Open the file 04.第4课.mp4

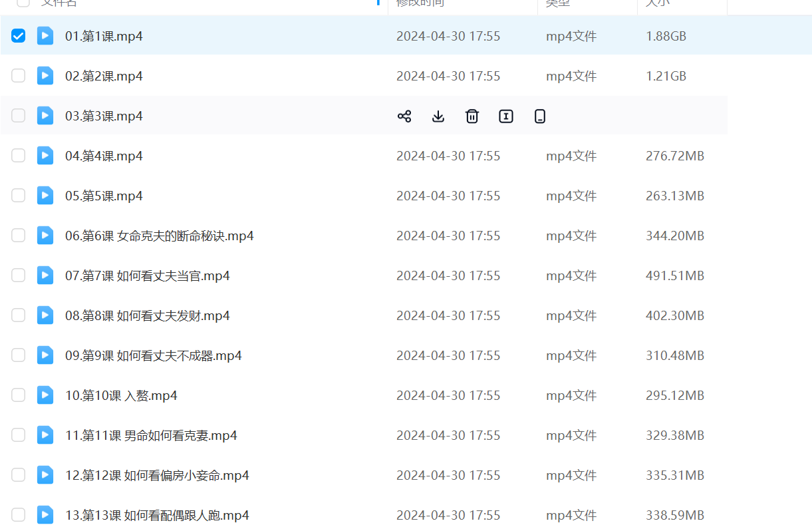pos(104,156)
